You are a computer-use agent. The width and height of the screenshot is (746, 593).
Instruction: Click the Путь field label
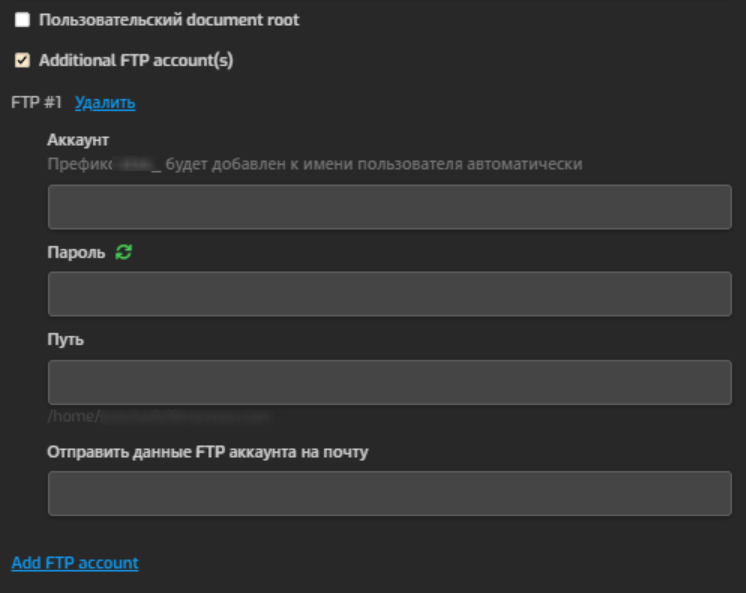click(x=65, y=339)
